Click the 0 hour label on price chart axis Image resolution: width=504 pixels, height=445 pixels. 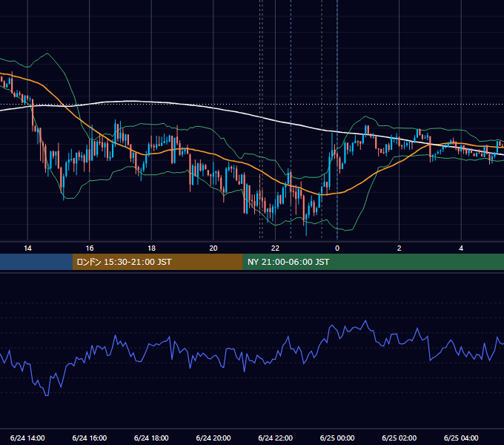click(x=337, y=248)
